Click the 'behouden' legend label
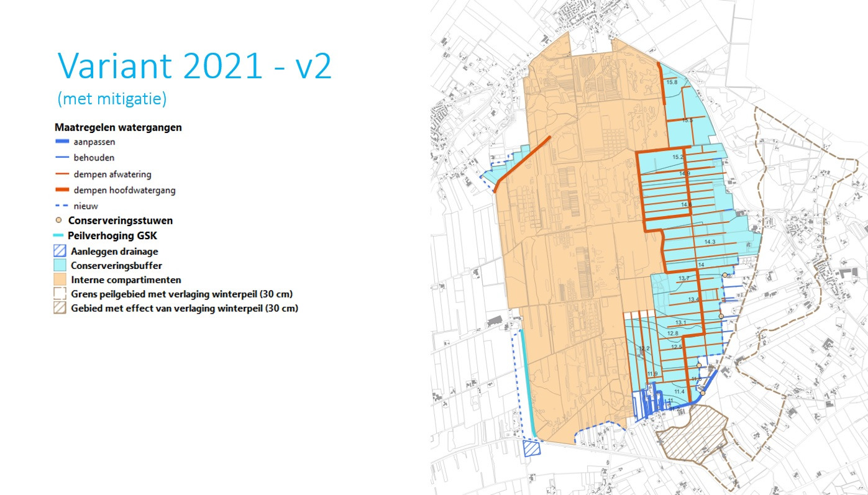 point(94,158)
